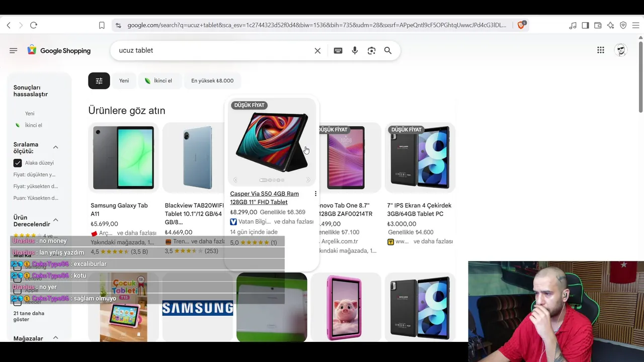Show next Casper Via S50 photo
The width and height of the screenshot is (644, 362).
[x=308, y=180]
